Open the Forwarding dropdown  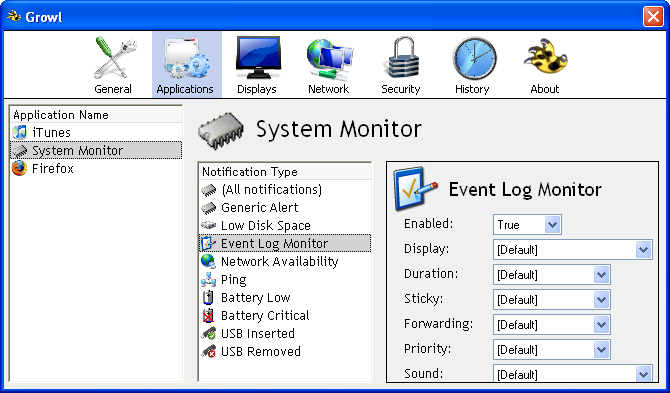click(552, 325)
